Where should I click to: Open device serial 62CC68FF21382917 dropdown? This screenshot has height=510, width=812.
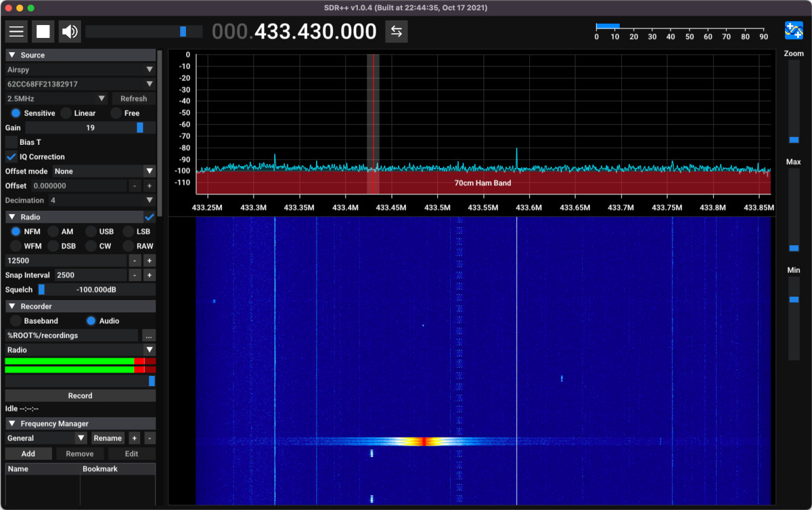(x=80, y=84)
